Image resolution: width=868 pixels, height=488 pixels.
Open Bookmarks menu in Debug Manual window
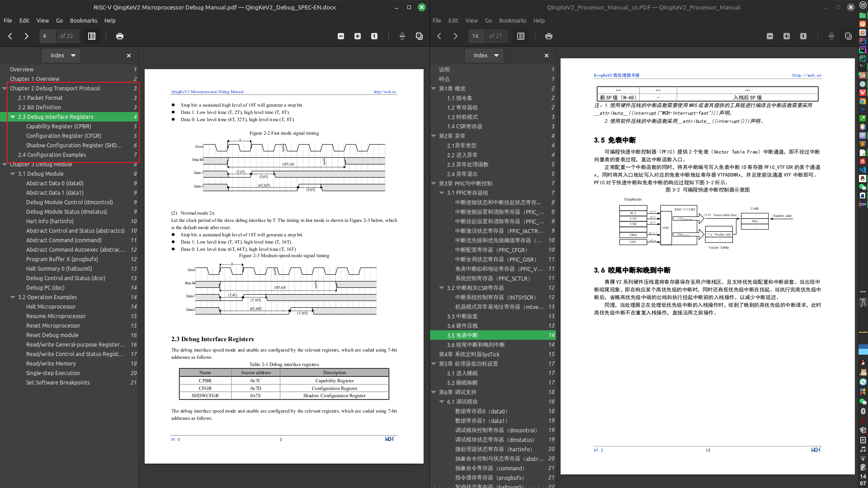click(x=84, y=21)
